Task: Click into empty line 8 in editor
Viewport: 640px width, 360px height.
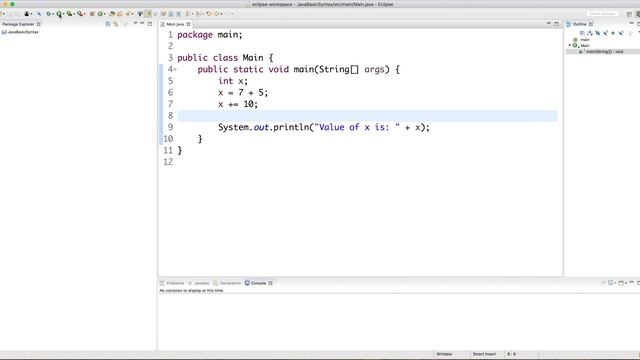Action: [x=367, y=116]
